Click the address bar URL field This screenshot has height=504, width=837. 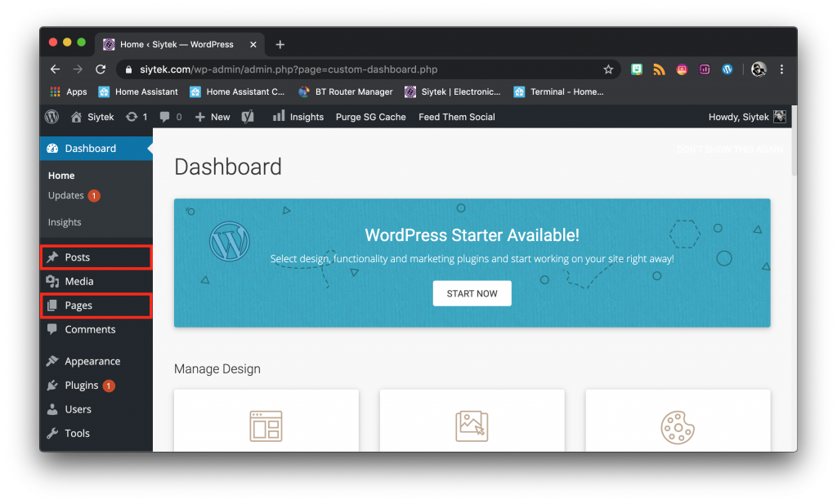369,69
